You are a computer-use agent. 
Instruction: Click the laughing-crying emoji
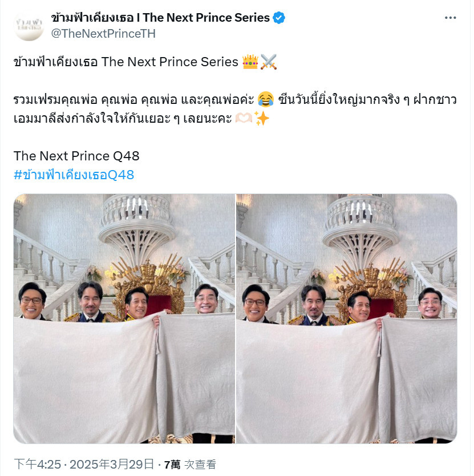tap(266, 99)
